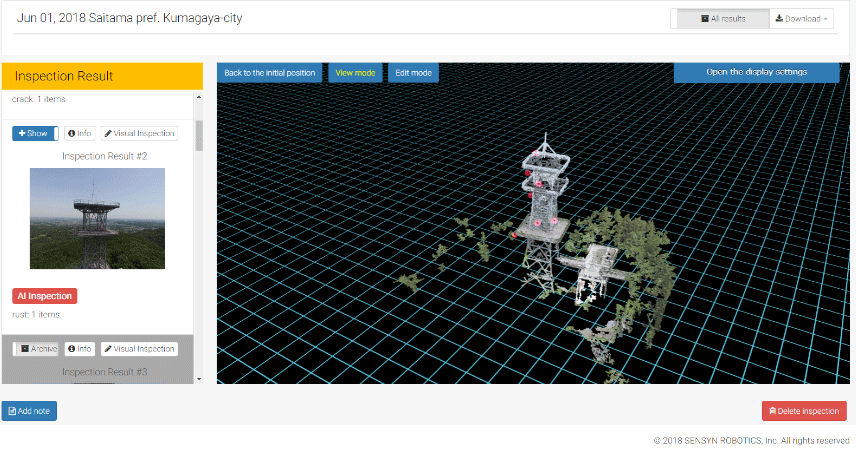Click the inspection list scrollbar thumb
This screenshot has height=452, width=856.
[x=198, y=135]
